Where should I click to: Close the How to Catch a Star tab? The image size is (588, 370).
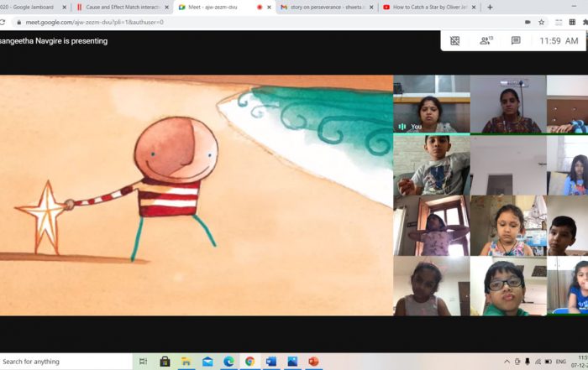click(x=474, y=7)
